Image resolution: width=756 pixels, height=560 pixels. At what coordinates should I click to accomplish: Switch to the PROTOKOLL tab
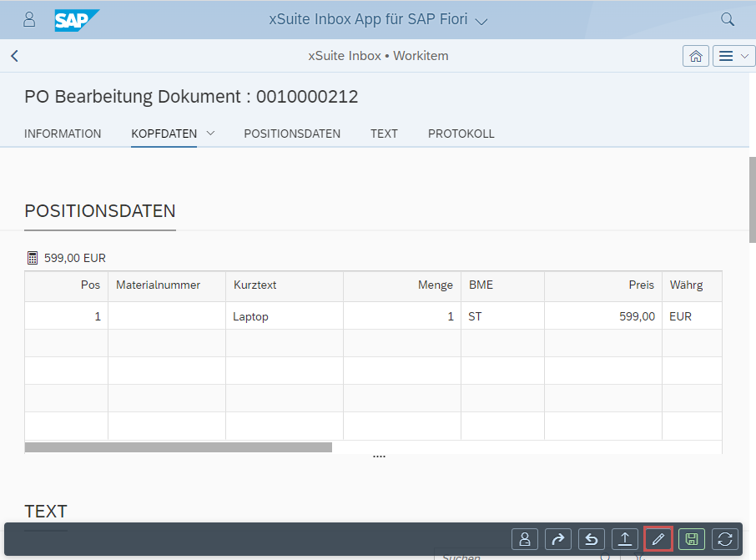coord(461,134)
